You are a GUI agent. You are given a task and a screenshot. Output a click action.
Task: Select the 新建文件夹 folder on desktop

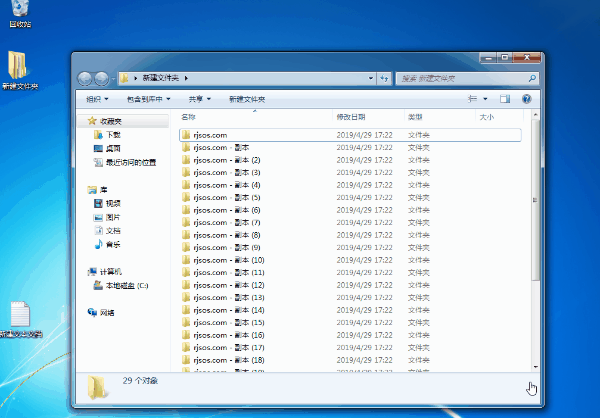[x=20, y=71]
